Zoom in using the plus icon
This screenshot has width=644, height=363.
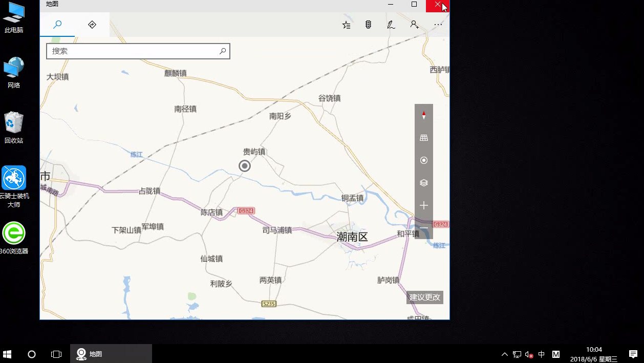tap(423, 205)
